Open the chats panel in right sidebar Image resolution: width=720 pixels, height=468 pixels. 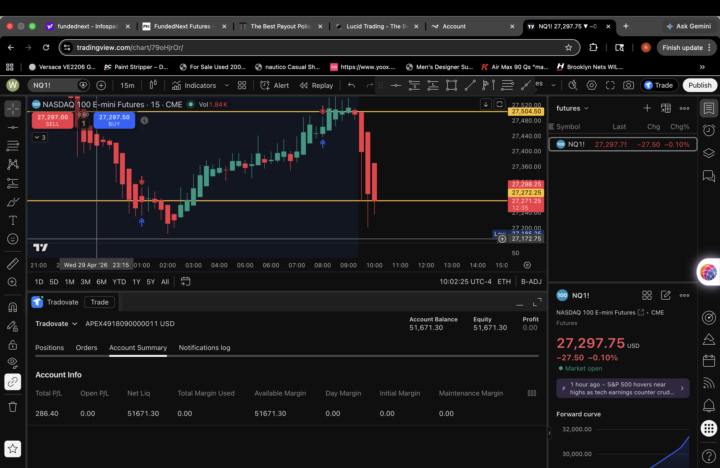pos(709,175)
